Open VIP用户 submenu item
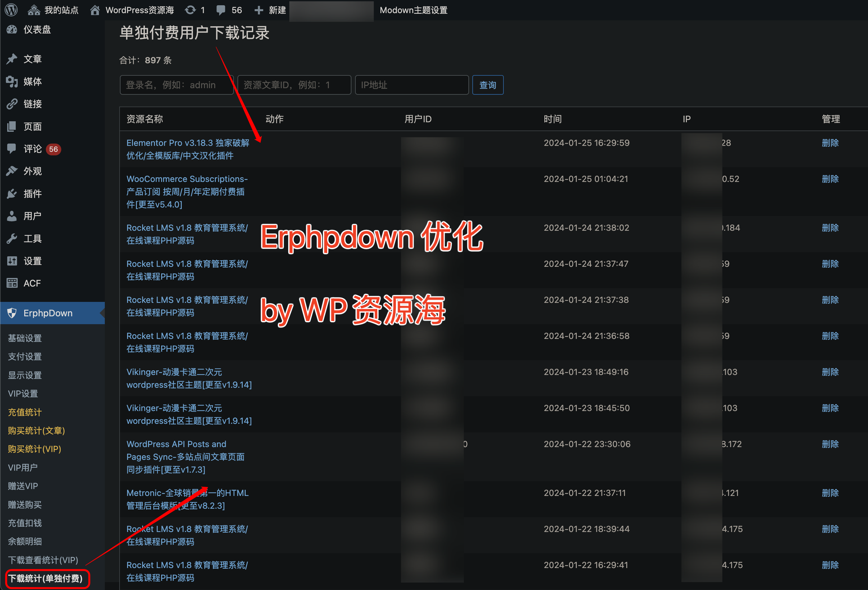The width and height of the screenshot is (868, 590). (x=23, y=467)
